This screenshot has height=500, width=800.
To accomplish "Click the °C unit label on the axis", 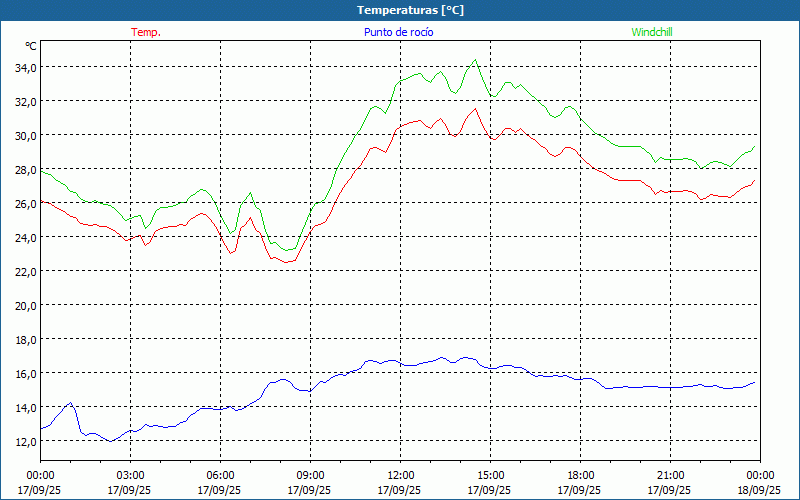I will pos(30,46).
